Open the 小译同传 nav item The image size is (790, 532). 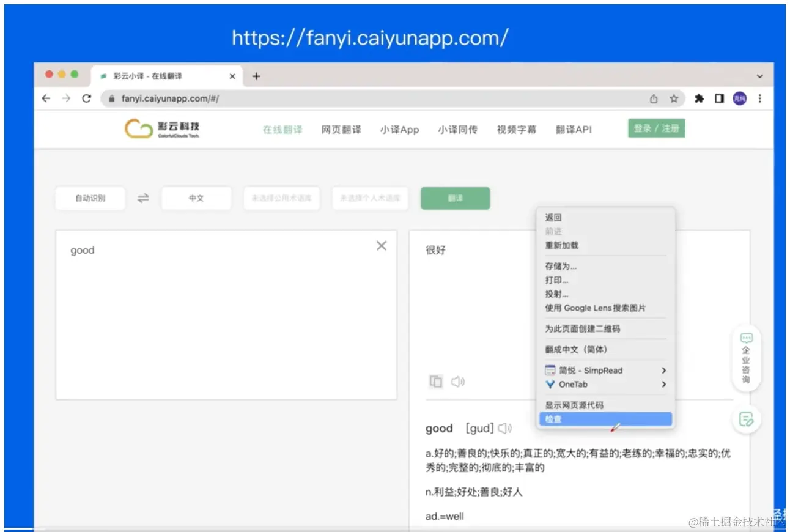[x=457, y=130]
